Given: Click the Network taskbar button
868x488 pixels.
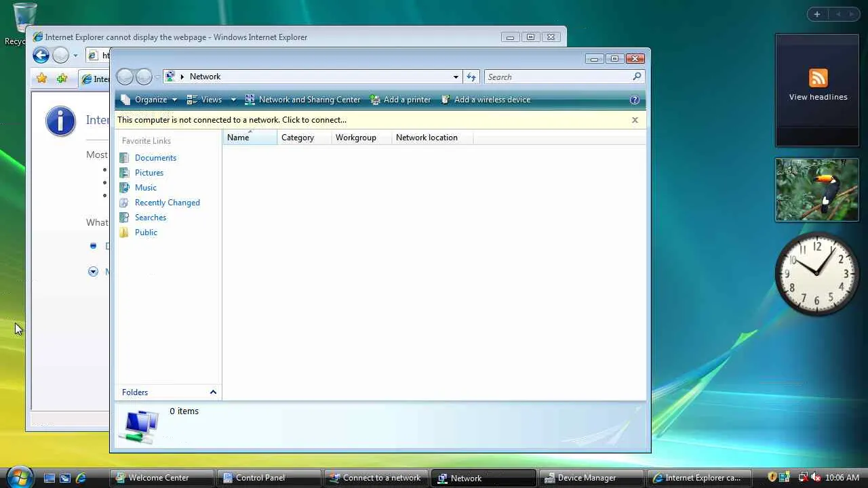Looking at the screenshot, I should point(484,478).
